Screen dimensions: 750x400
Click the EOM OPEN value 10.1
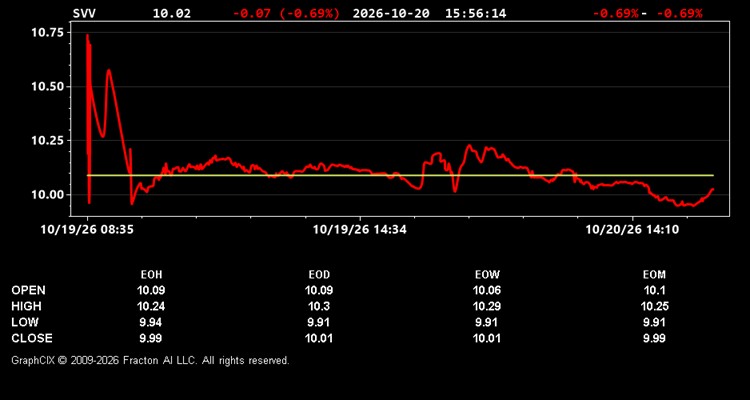(654, 290)
